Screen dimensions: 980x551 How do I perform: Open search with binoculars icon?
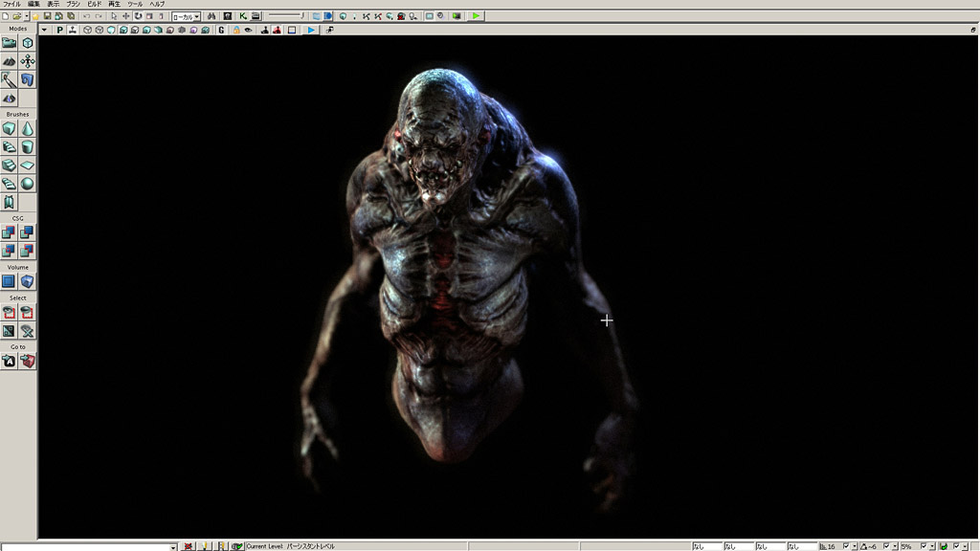(x=212, y=16)
